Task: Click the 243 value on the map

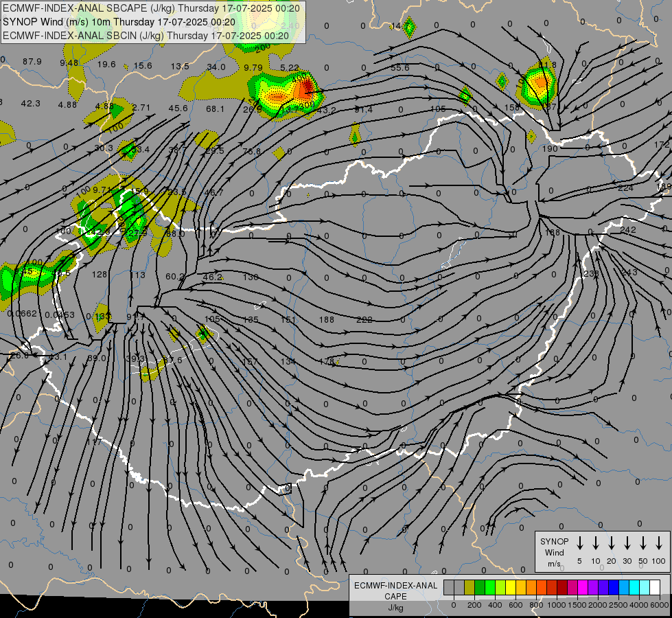Action: pos(629,273)
